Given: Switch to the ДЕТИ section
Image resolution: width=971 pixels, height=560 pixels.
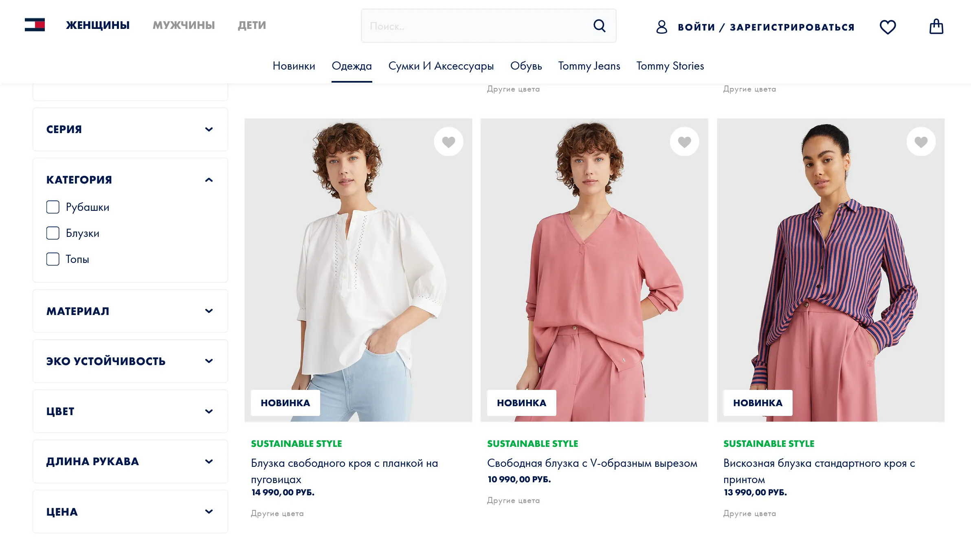Looking at the screenshot, I should (x=252, y=25).
